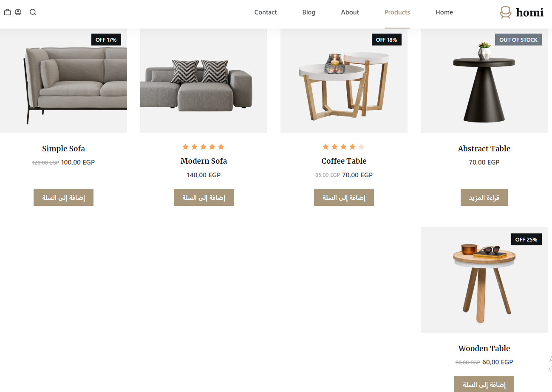
Task: Click the Abstract Table title link
Action: click(x=484, y=148)
